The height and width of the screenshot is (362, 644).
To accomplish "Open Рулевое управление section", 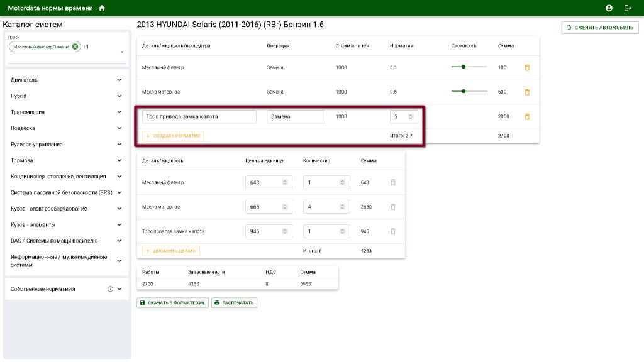I will click(x=119, y=144).
